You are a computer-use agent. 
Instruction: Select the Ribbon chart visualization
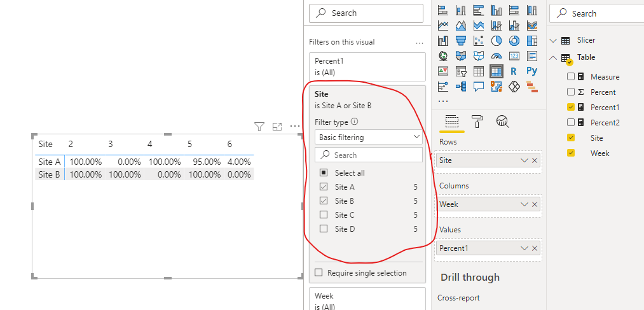coord(532,25)
